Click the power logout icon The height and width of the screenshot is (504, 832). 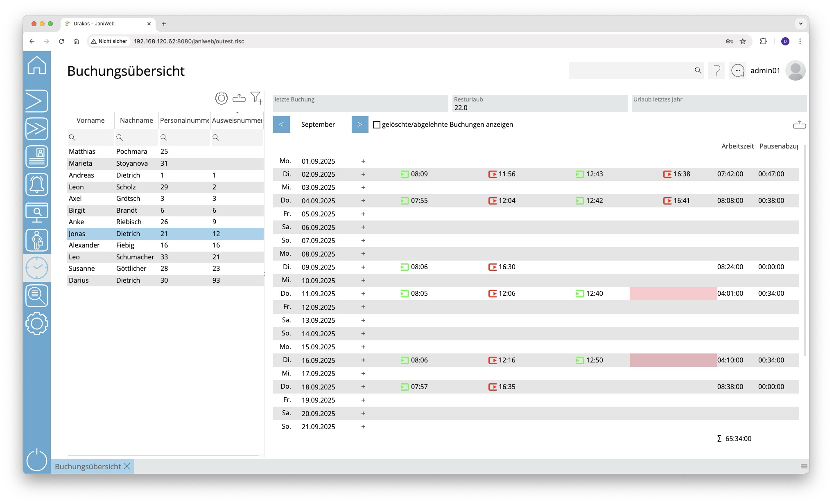(37, 460)
